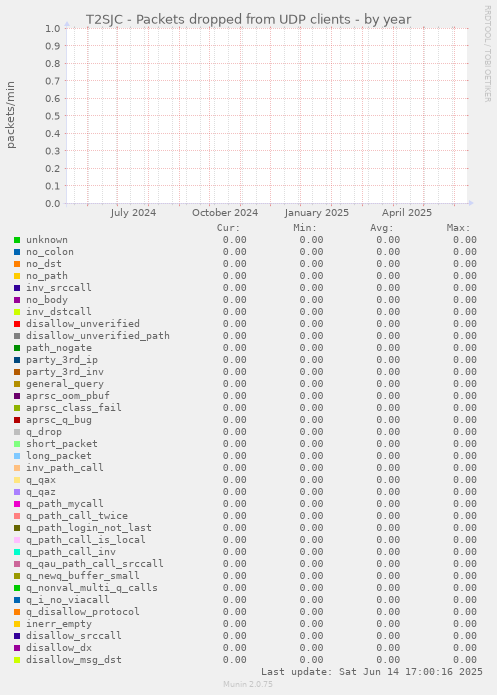Select the short_packet legend label

(62, 444)
